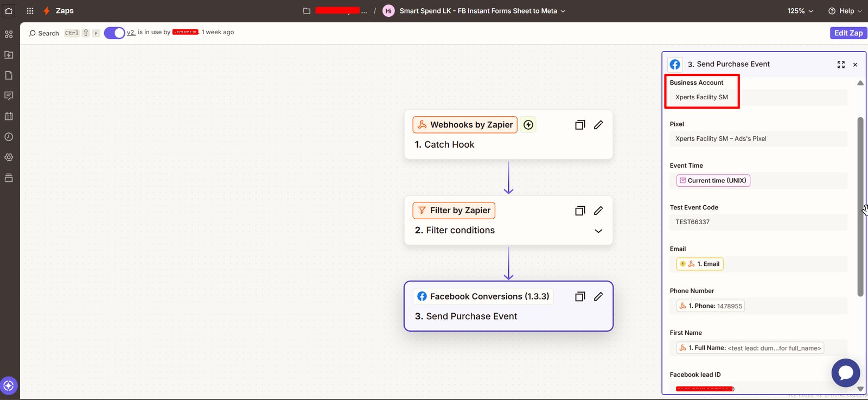The height and width of the screenshot is (400, 868).
Task: Click the Filter by Zapier app badge
Action: click(x=454, y=211)
